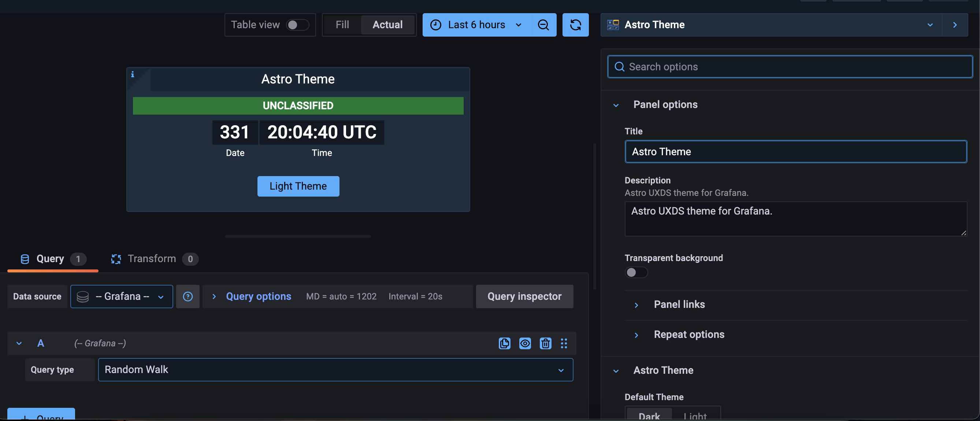Expand the Repeat options section

[x=636, y=335]
